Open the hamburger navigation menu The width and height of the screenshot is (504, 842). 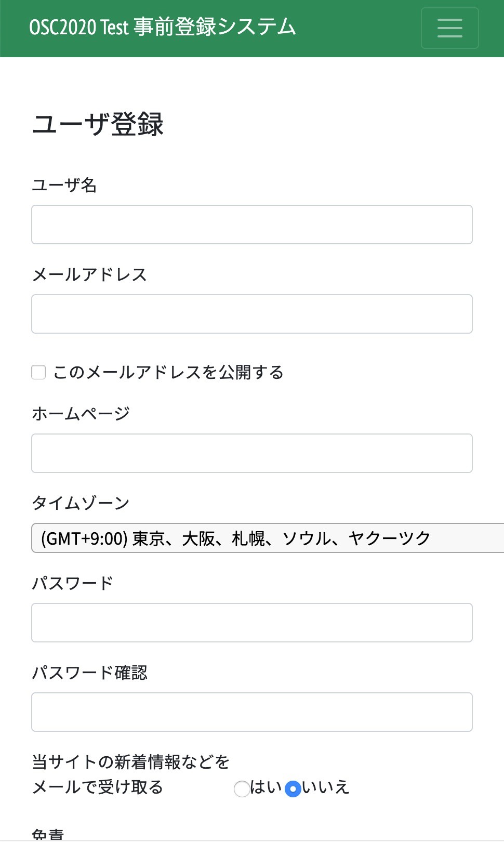[449, 28]
